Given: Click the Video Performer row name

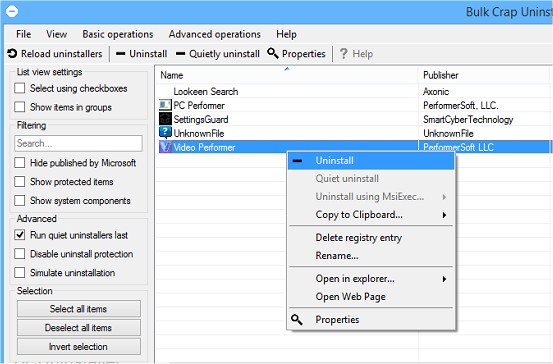Looking at the screenshot, I should (x=204, y=147).
